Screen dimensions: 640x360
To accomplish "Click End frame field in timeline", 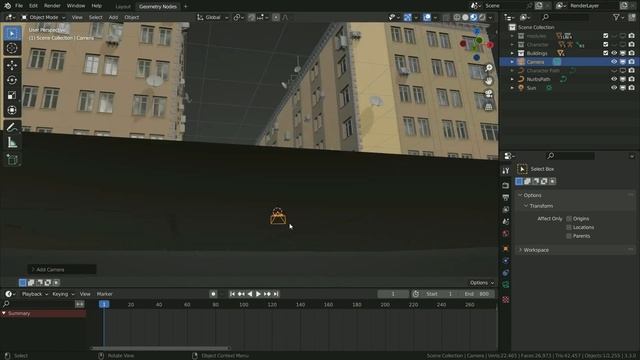I will pos(477,294).
